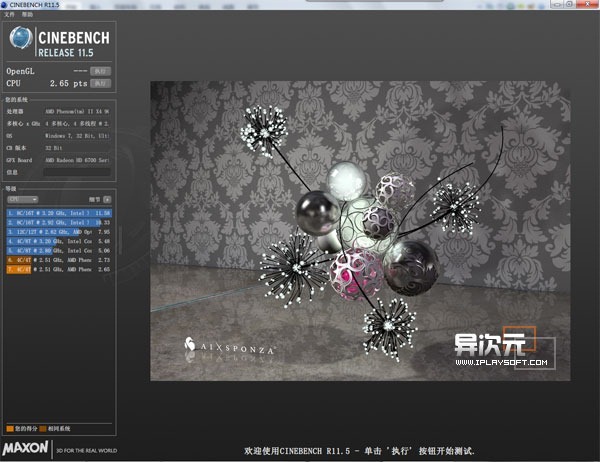600x462 pixels.
Task: Click the rendered spheres scene image
Action: [x=360, y=231]
